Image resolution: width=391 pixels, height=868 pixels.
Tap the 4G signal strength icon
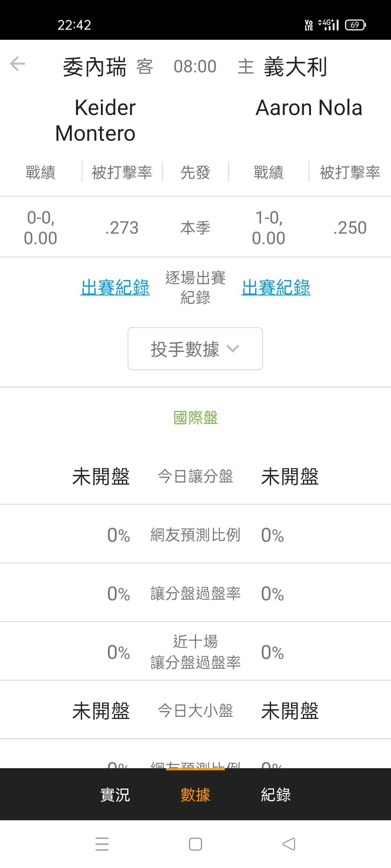point(328,25)
